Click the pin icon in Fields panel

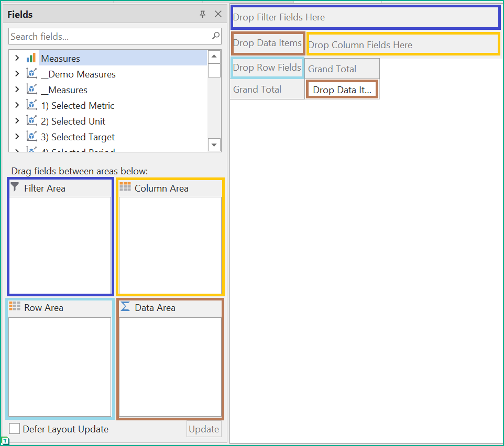coord(203,15)
